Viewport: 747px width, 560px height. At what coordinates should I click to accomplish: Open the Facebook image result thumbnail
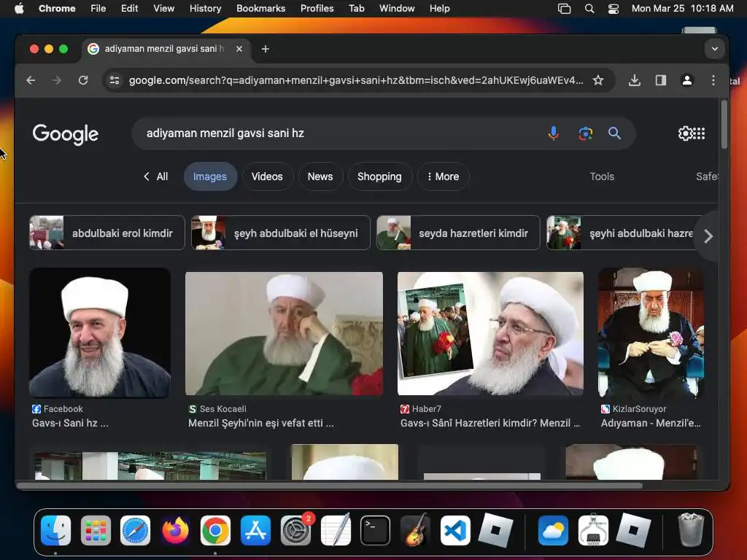click(100, 332)
